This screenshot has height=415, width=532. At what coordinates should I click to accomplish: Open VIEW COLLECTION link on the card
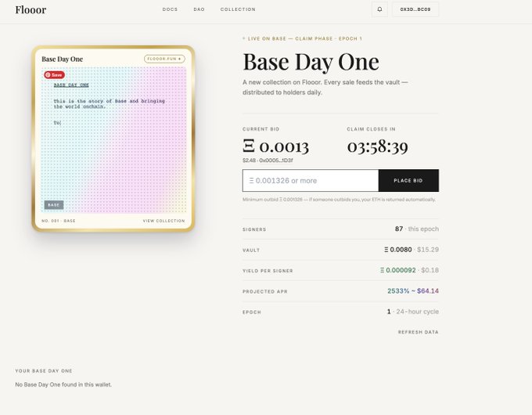click(164, 221)
